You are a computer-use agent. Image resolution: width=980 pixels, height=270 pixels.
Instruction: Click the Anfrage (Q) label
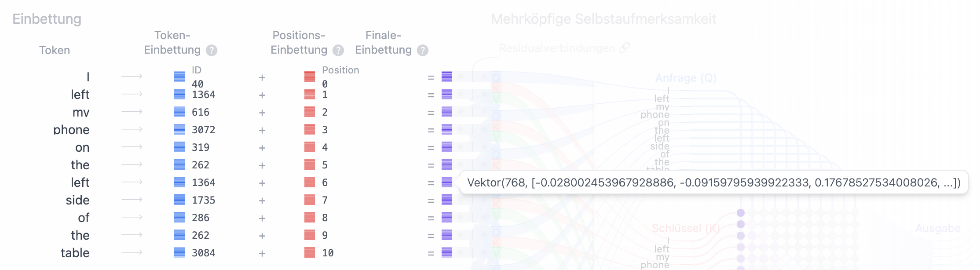[686, 78]
